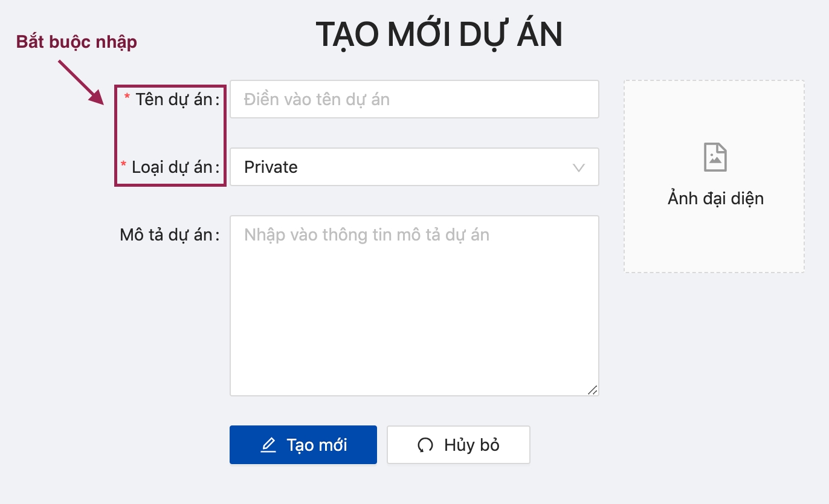829x504 pixels.
Task: Click the Tên dự án field label
Action: (x=176, y=99)
